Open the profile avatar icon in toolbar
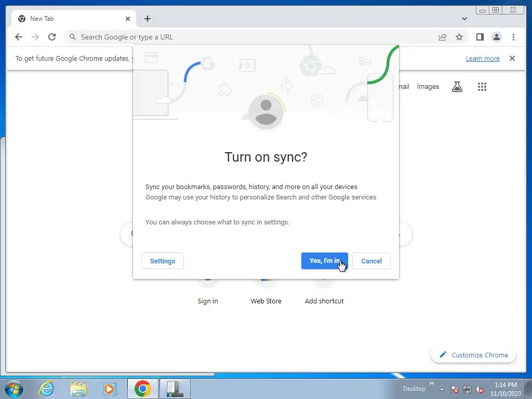The image size is (532, 399). pyautogui.click(x=496, y=37)
